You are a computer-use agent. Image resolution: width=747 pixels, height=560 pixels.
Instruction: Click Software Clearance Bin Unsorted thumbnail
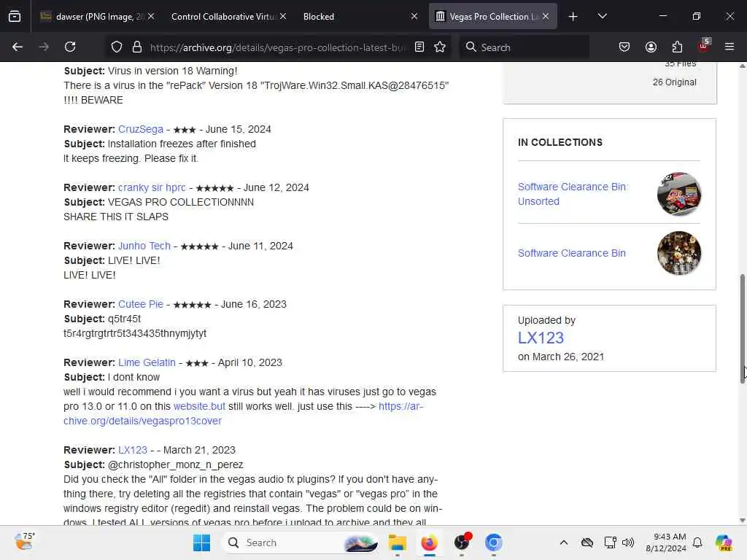tap(679, 194)
